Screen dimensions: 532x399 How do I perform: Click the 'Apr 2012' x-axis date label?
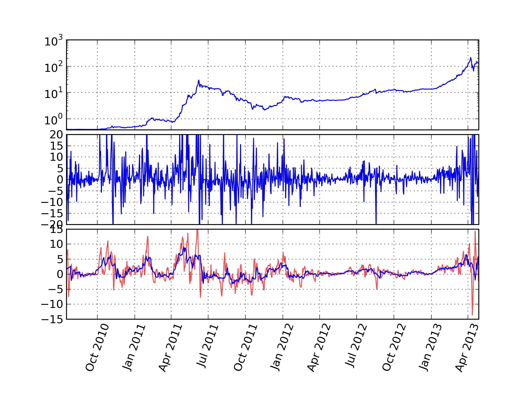click(x=319, y=348)
